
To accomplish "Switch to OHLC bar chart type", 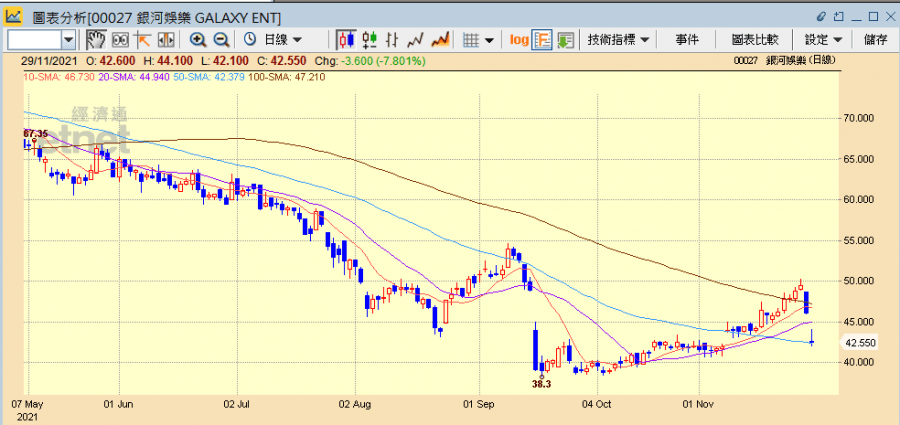I will click(x=393, y=40).
